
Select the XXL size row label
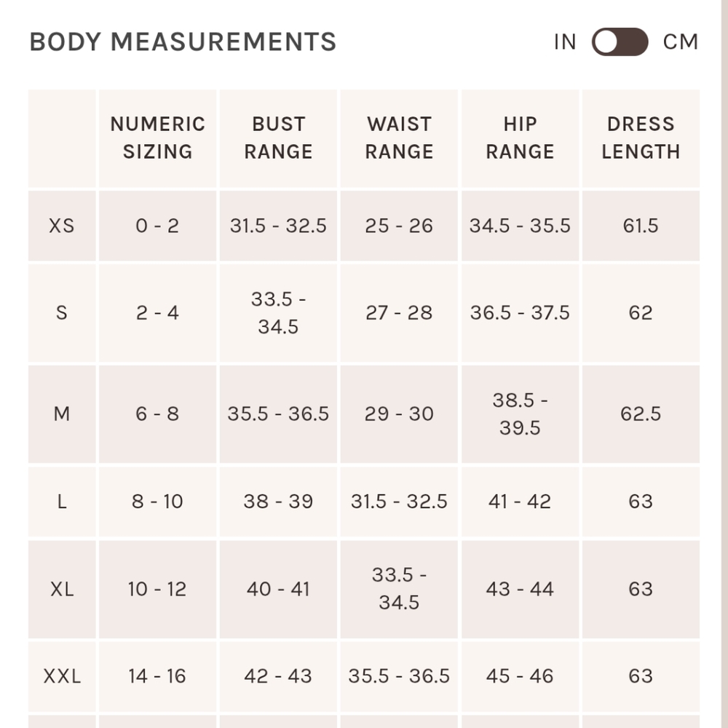point(62,676)
